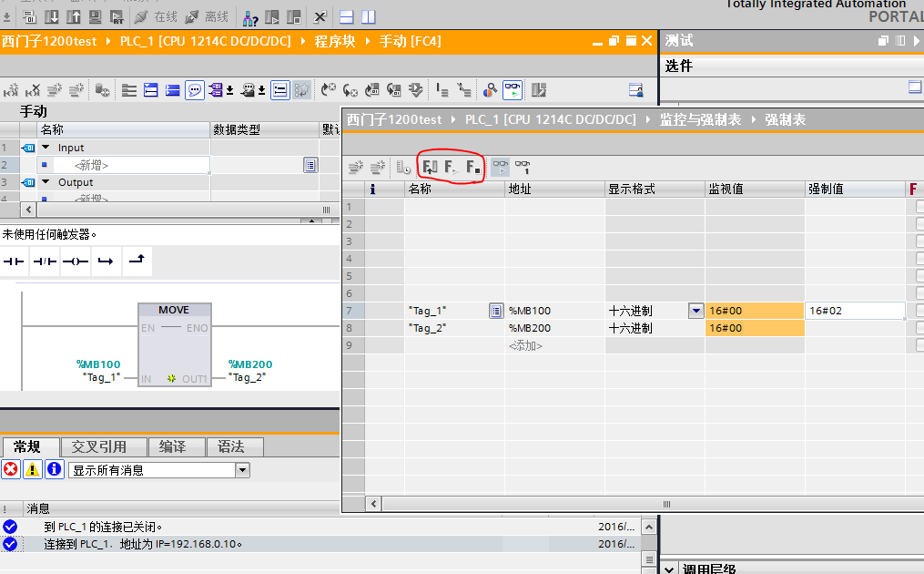Screen dimensions: 924x574
Task: Toggle program monitoring glasses in FC4 toolbar
Action: [513, 90]
